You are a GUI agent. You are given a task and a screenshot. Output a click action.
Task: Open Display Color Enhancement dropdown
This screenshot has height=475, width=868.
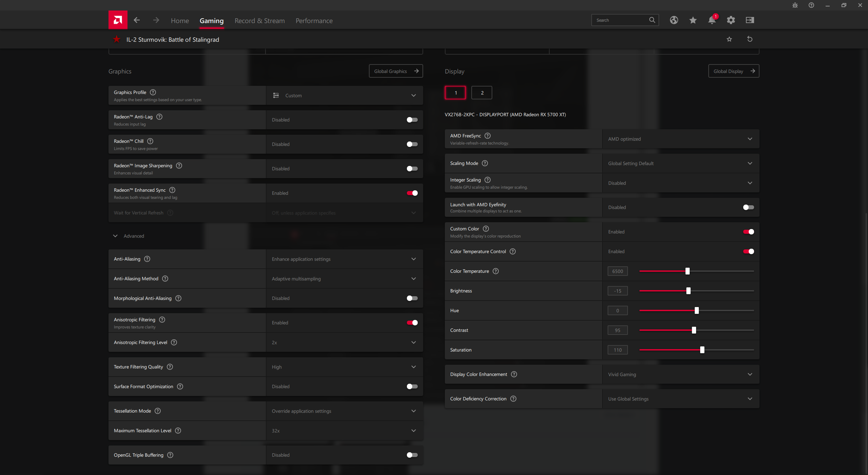681,374
